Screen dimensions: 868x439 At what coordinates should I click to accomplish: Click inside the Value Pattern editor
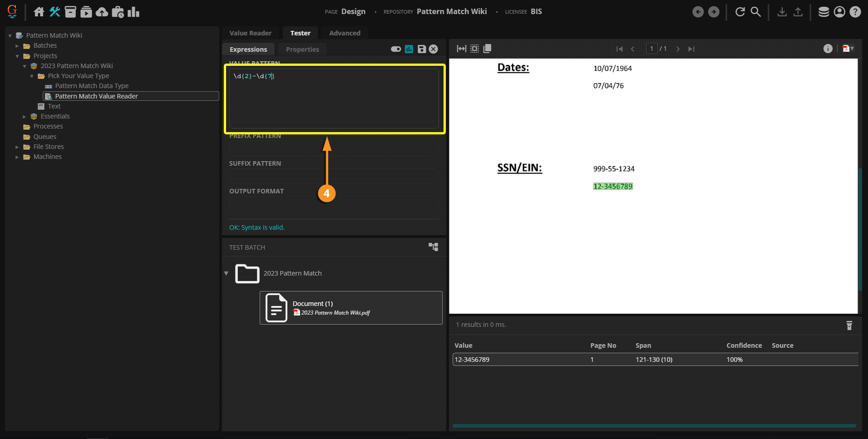point(334,98)
